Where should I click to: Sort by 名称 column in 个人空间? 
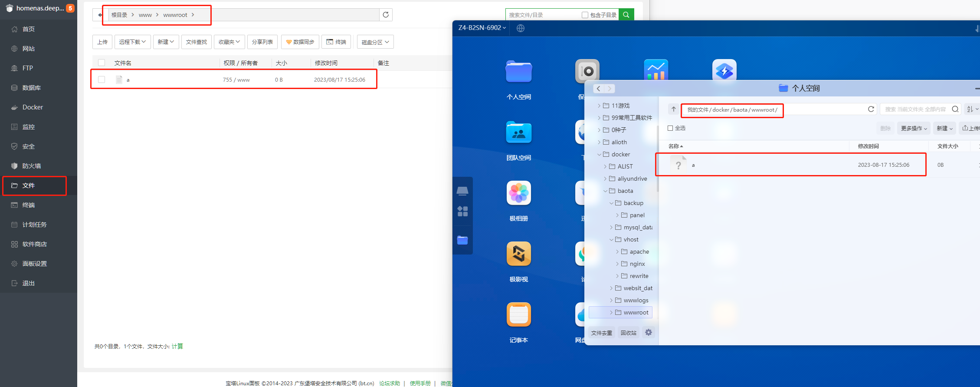(675, 146)
